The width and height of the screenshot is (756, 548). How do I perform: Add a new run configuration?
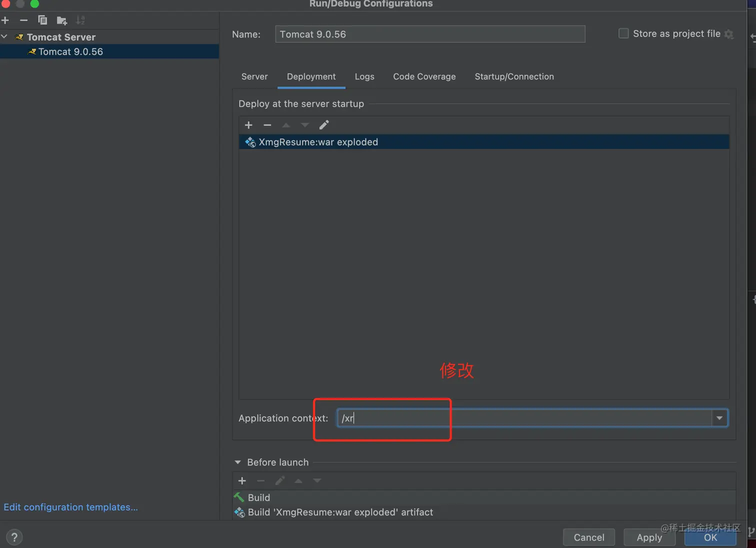pos(5,20)
